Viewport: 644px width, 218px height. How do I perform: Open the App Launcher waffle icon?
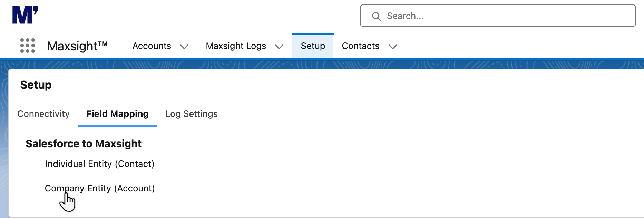click(x=28, y=46)
